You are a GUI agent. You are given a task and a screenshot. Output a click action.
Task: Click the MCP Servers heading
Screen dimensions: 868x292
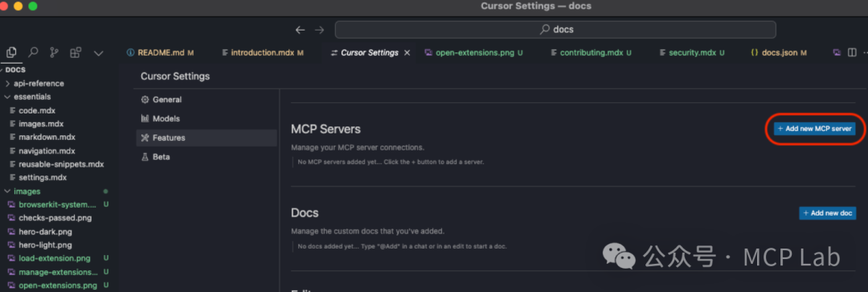(325, 129)
